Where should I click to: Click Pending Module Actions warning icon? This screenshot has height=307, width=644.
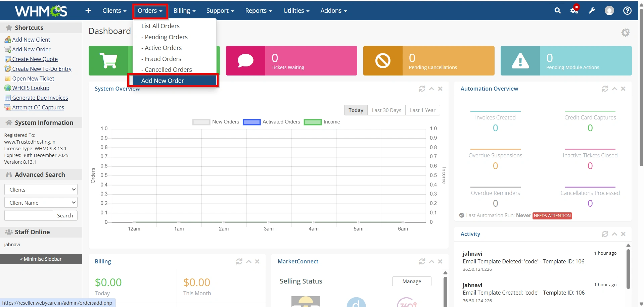pos(520,61)
